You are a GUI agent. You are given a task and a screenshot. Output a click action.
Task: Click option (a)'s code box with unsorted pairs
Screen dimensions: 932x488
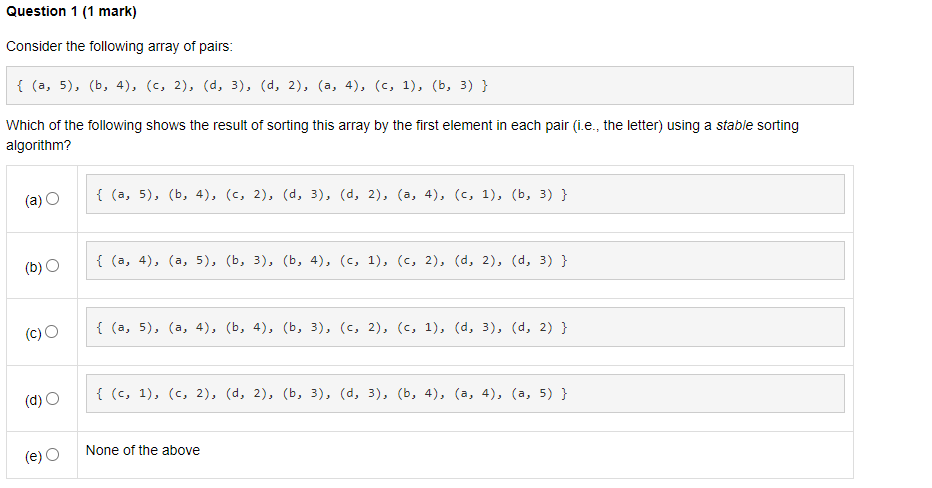click(x=465, y=194)
